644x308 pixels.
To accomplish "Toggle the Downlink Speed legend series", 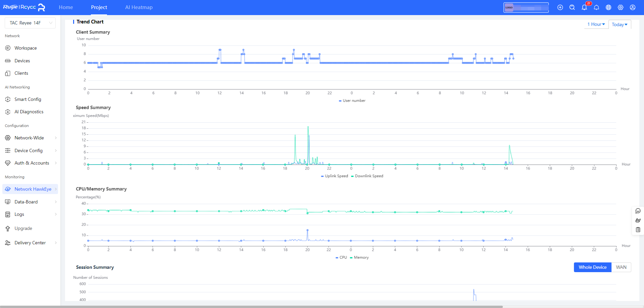I will pos(369,176).
